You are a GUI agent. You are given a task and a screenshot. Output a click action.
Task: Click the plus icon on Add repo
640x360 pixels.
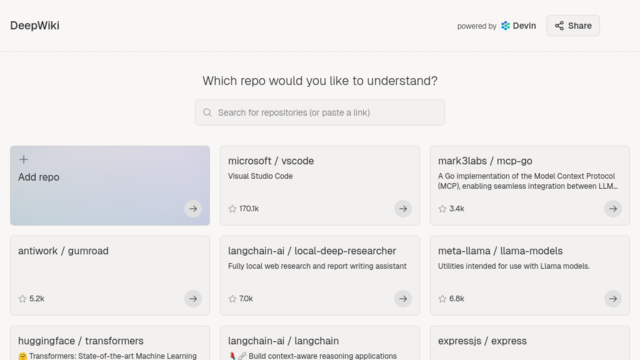(24, 159)
